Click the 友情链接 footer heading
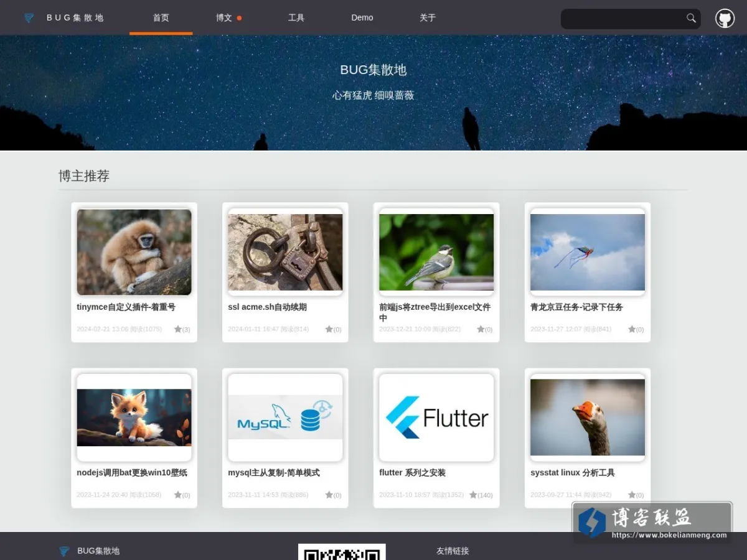This screenshot has width=747, height=560. 453,551
